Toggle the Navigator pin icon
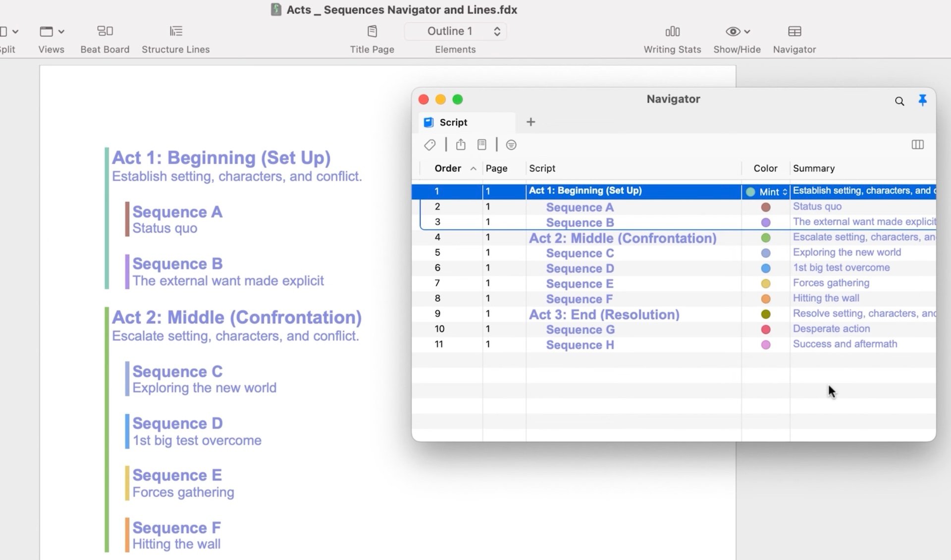 [922, 101]
